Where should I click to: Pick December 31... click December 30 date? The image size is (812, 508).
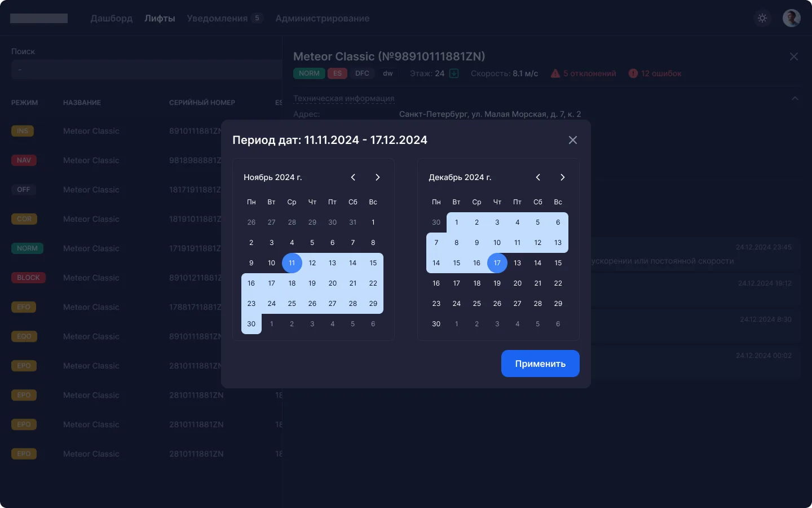click(x=436, y=324)
